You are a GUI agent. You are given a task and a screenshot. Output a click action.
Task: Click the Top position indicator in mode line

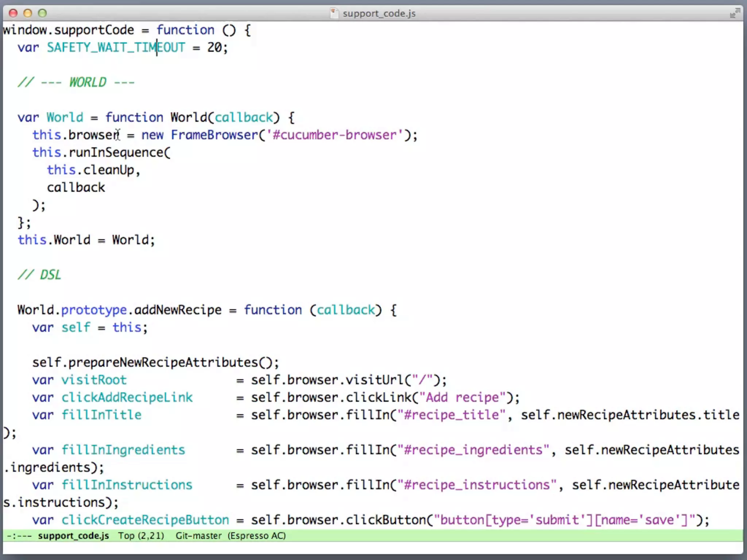(126, 536)
